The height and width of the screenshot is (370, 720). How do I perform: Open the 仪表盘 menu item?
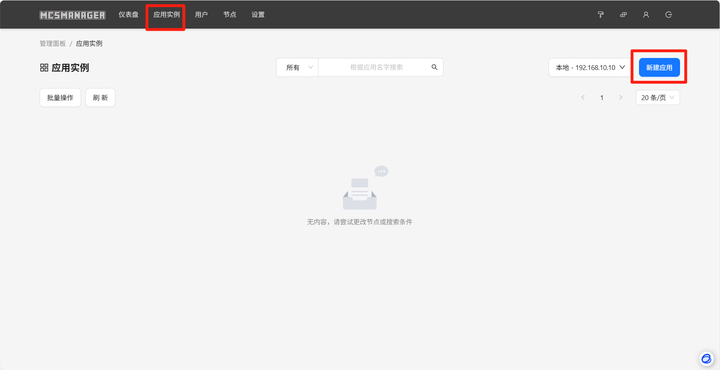point(128,15)
